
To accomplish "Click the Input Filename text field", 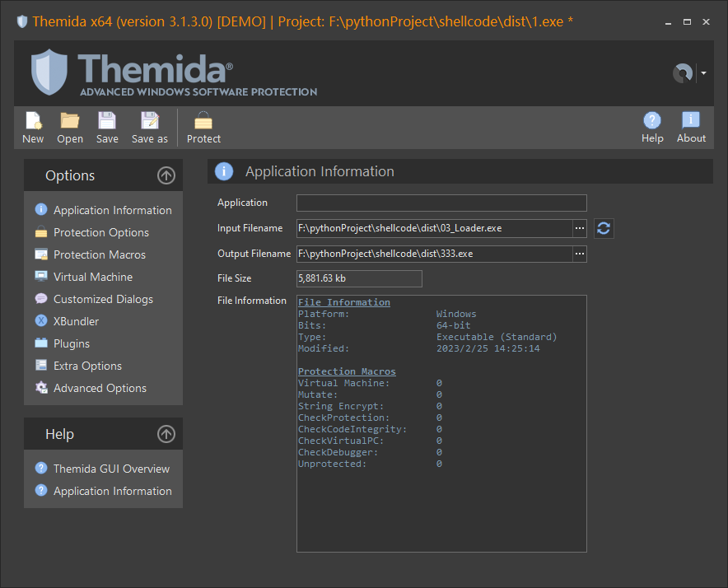I will pyautogui.click(x=434, y=228).
